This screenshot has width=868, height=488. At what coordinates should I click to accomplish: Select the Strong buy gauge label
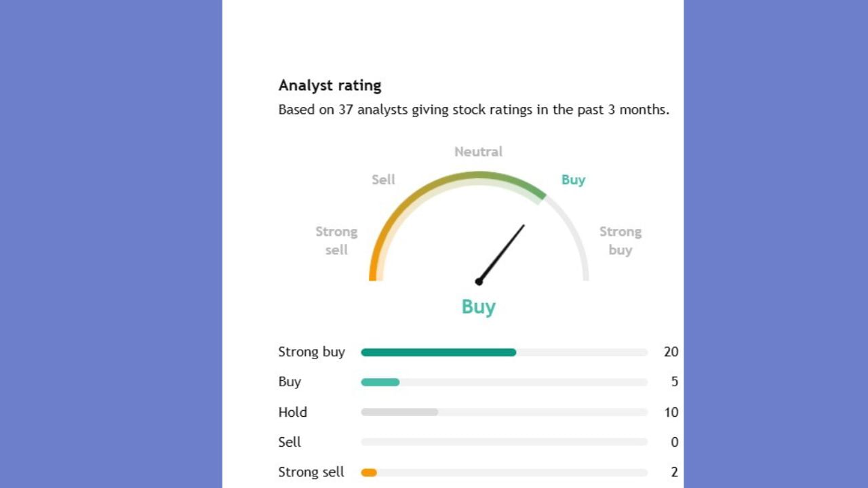620,241
